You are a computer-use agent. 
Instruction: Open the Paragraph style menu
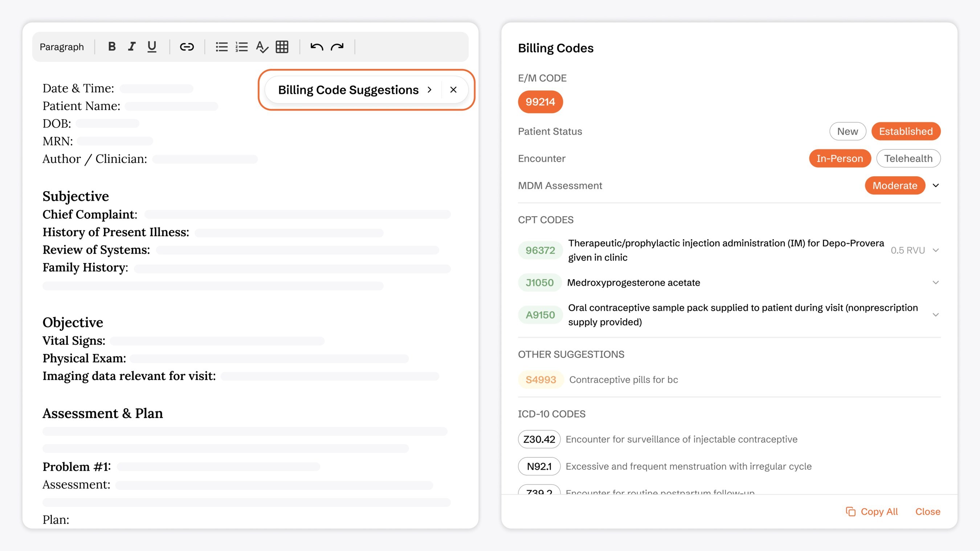pos(62,47)
